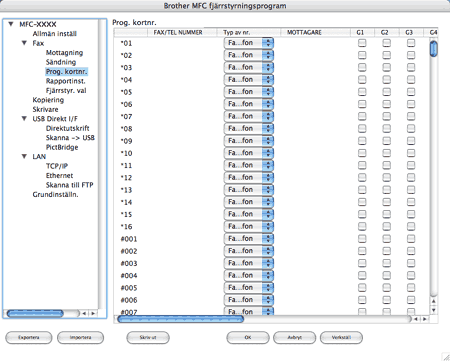
Task: Open number type dropdown for *01
Action: click(249, 43)
